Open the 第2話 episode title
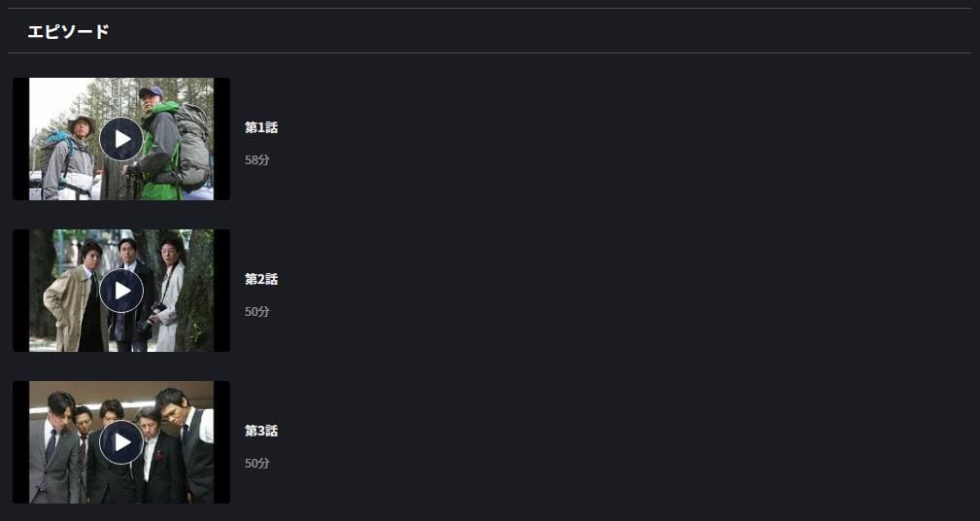 pos(261,279)
